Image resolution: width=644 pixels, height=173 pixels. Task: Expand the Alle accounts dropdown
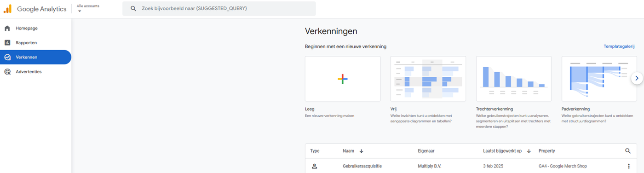[x=88, y=8]
